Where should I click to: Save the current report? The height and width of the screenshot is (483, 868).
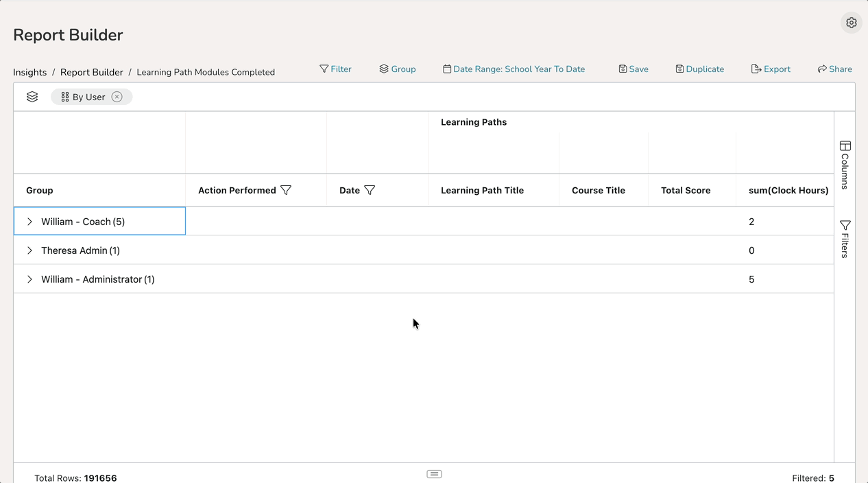pyautogui.click(x=634, y=69)
